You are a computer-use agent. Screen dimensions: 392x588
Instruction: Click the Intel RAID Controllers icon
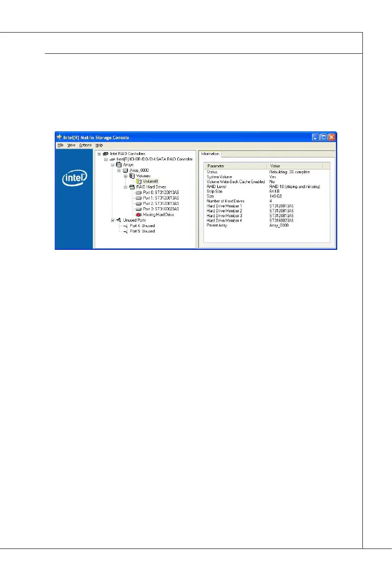click(x=106, y=154)
